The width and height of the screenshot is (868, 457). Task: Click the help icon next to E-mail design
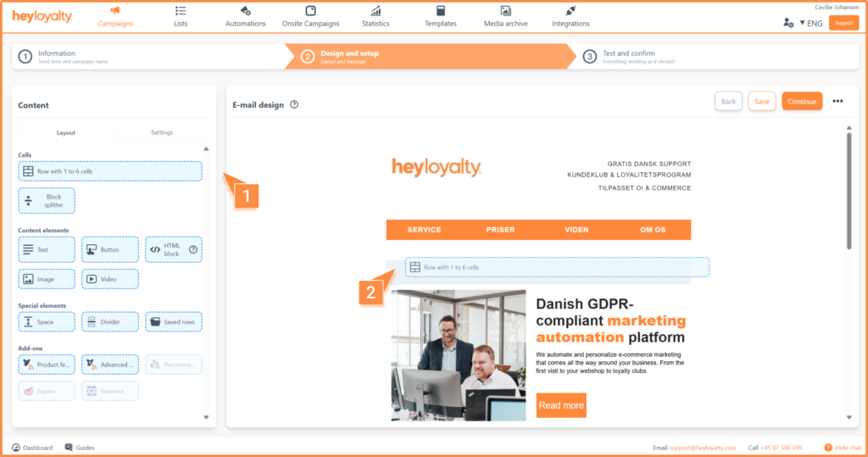click(x=294, y=105)
